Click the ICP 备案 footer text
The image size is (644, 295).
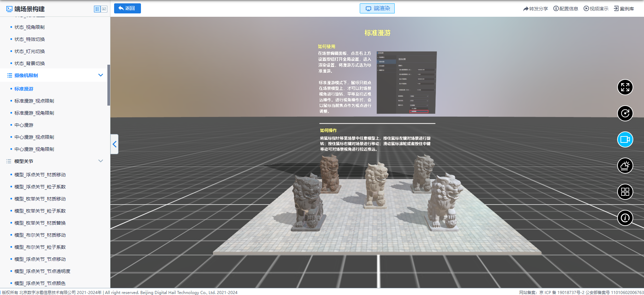(581, 292)
